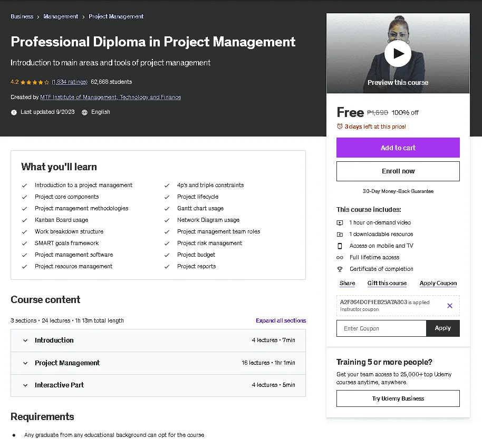Click the downloadable resource icon
This screenshot has height=448, width=482.
pos(340,234)
